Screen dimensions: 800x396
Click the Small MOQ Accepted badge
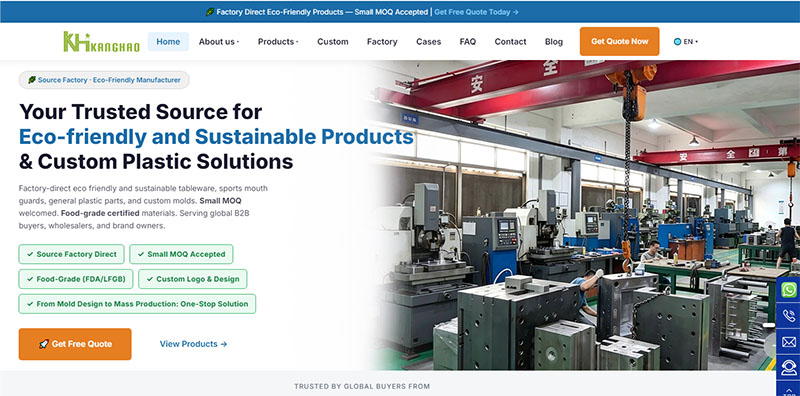click(181, 254)
